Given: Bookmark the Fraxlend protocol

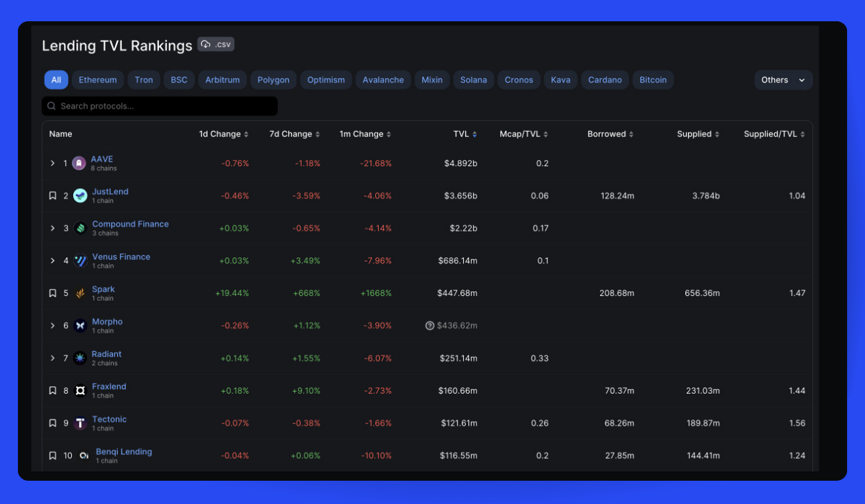Looking at the screenshot, I should click(x=53, y=390).
